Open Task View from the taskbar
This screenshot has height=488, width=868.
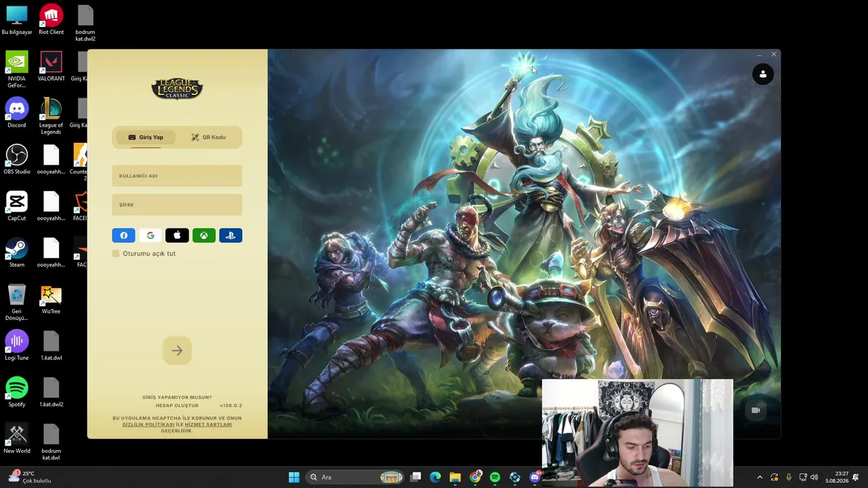(416, 477)
